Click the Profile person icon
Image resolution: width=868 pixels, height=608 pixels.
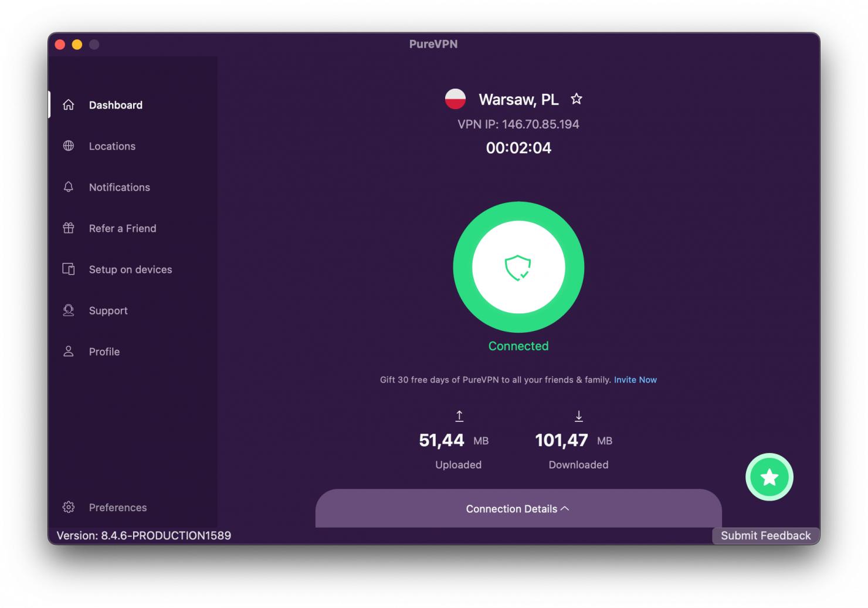69,351
